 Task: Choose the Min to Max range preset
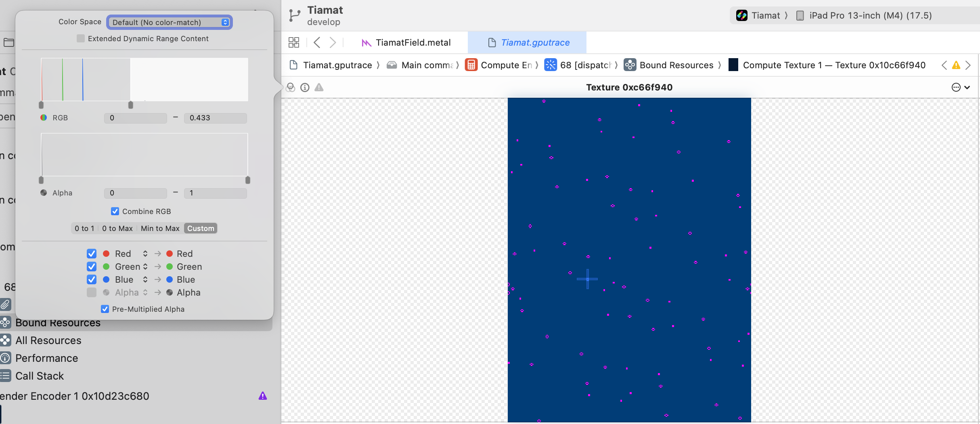160,228
